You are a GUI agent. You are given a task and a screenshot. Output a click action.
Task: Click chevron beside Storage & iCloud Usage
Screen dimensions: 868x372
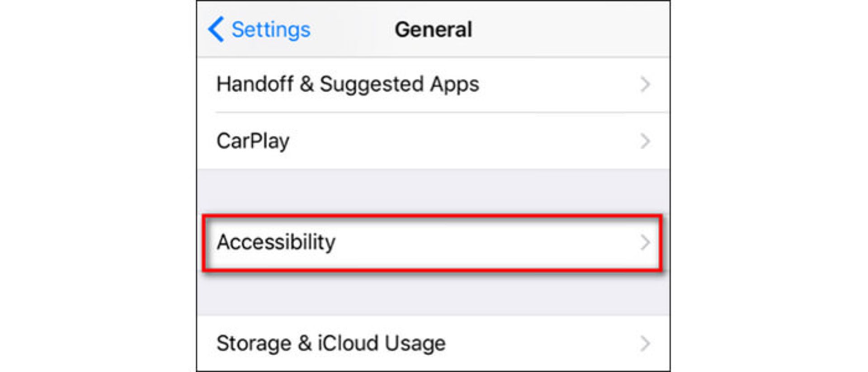click(645, 344)
